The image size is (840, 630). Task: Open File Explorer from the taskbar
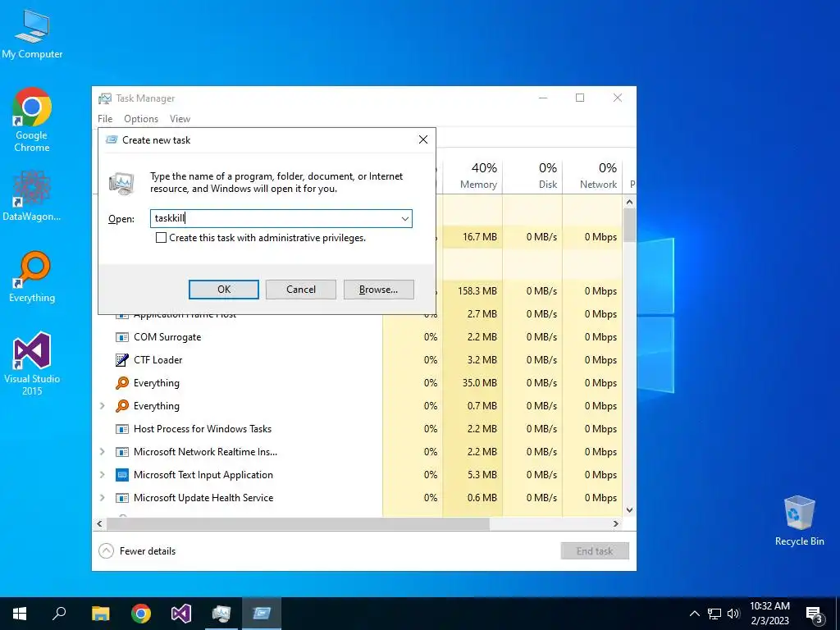coord(100,614)
